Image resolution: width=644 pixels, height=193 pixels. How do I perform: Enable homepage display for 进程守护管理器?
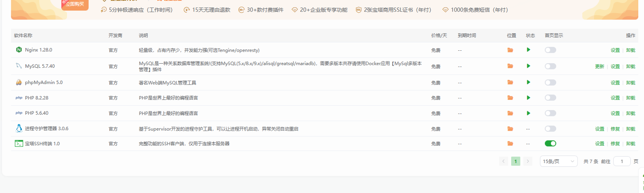[550, 129]
